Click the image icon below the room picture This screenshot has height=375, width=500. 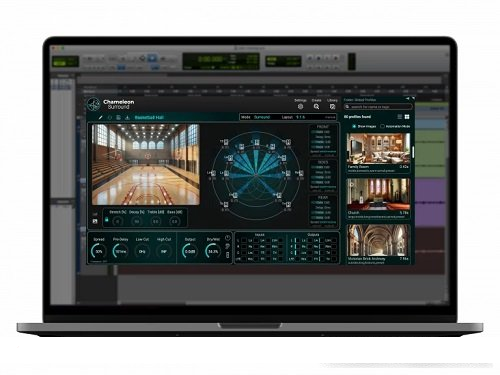95,221
